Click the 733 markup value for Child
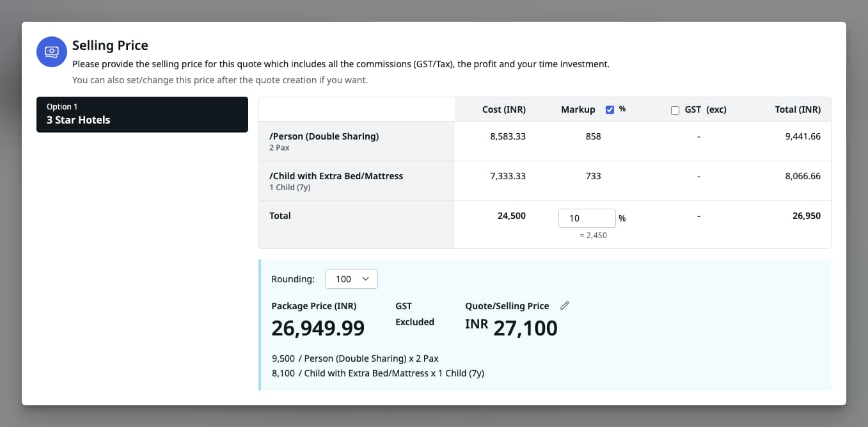The image size is (868, 427). pyautogui.click(x=593, y=176)
